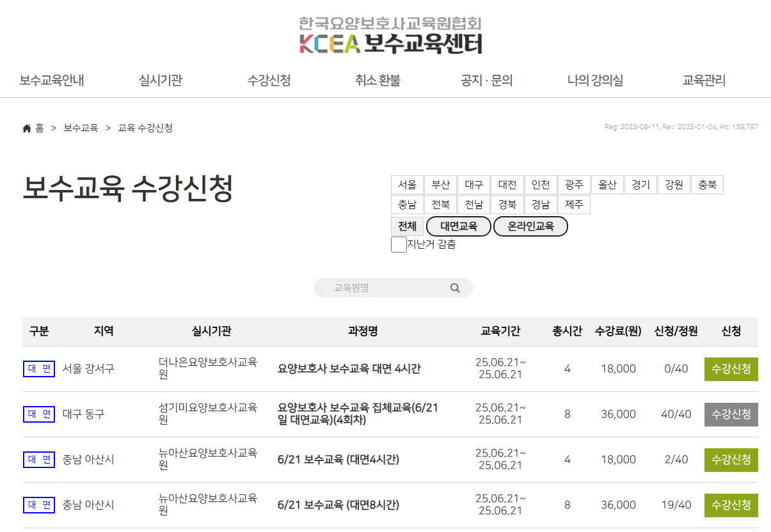Select the 대면교육 filter toggle
771x532 pixels.
click(458, 226)
